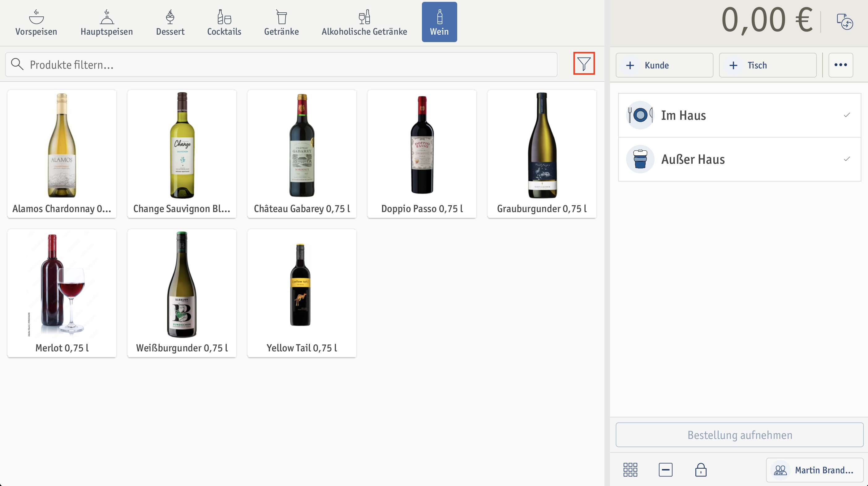
Task: Open Alkoholische Getränke category
Action: 364,22
